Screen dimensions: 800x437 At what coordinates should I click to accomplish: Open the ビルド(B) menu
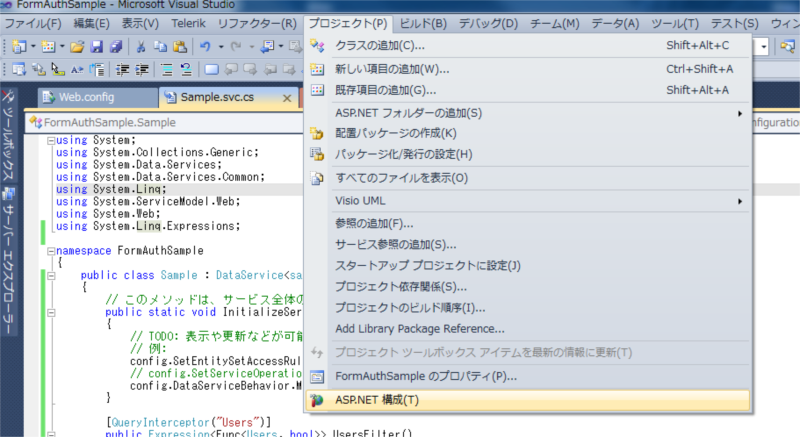pos(421,22)
